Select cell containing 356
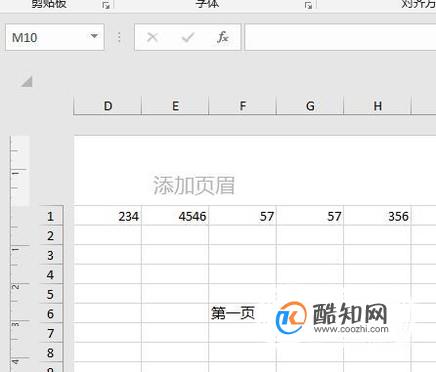The height and width of the screenshot is (372, 436). pyautogui.click(x=377, y=216)
